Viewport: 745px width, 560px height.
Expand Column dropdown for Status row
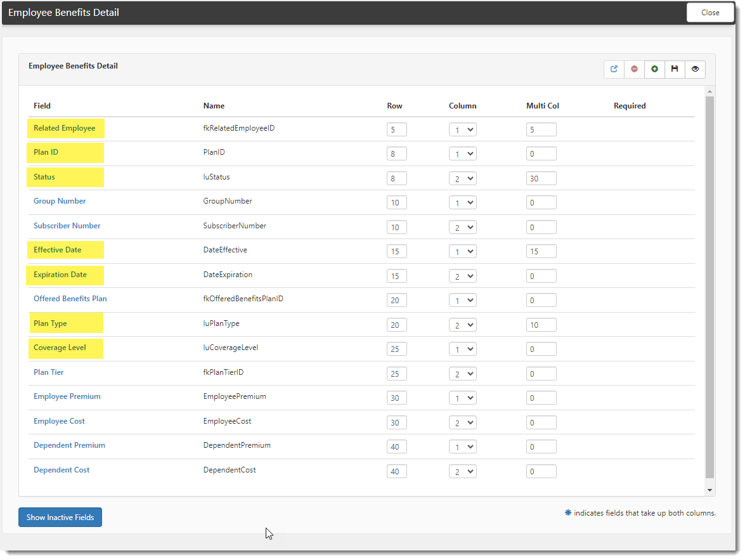[x=462, y=179]
